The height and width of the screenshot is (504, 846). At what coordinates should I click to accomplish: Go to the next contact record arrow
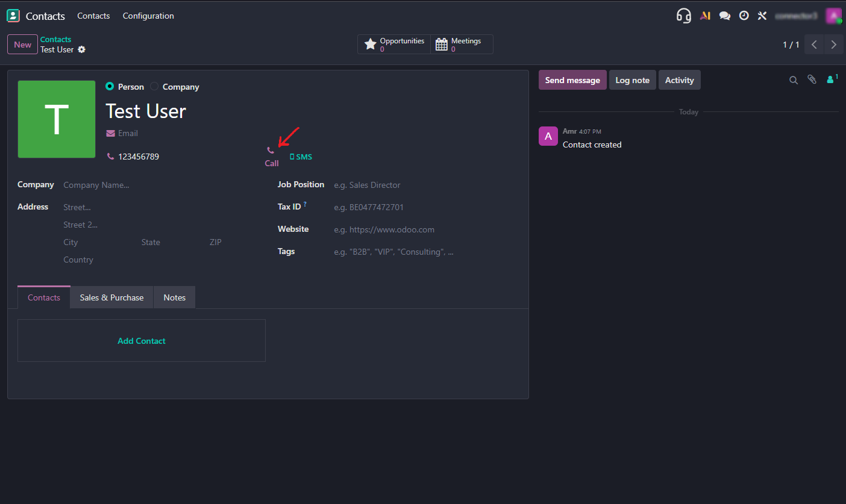pos(833,45)
